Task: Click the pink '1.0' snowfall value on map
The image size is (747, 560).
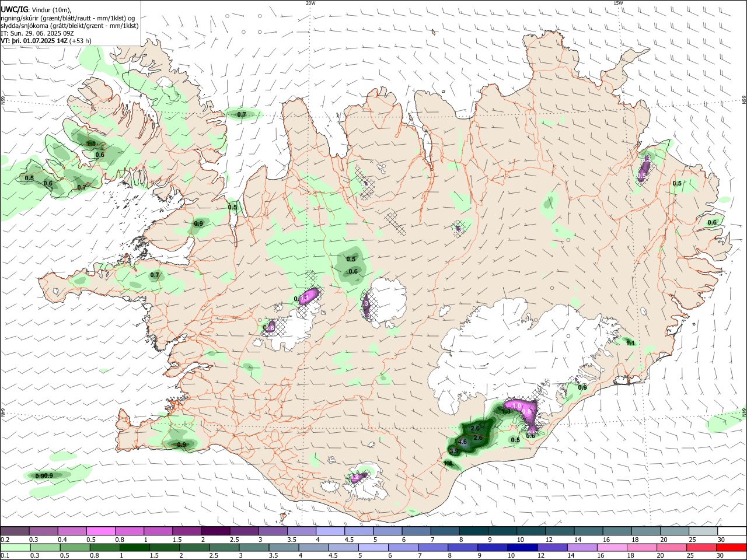Action: pos(516,405)
